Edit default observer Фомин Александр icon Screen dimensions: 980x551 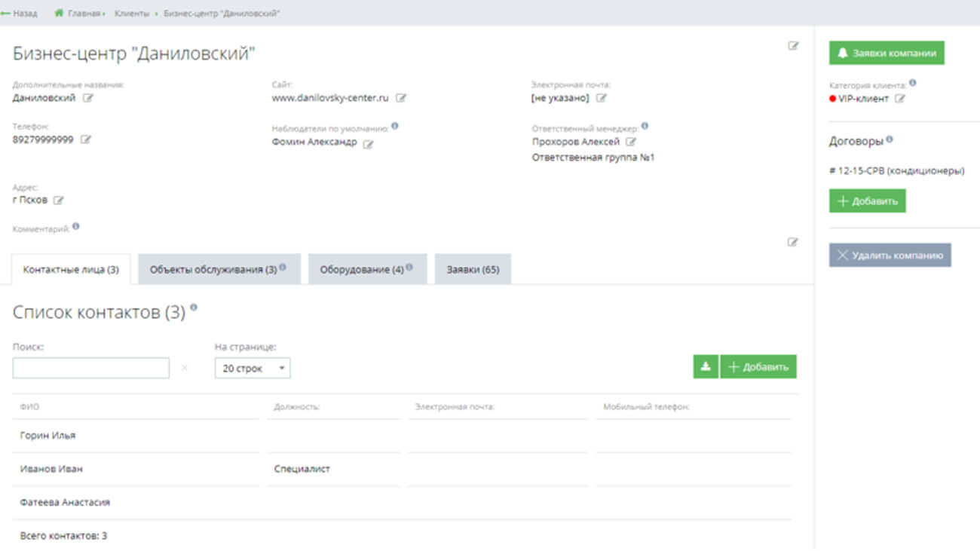(x=369, y=144)
